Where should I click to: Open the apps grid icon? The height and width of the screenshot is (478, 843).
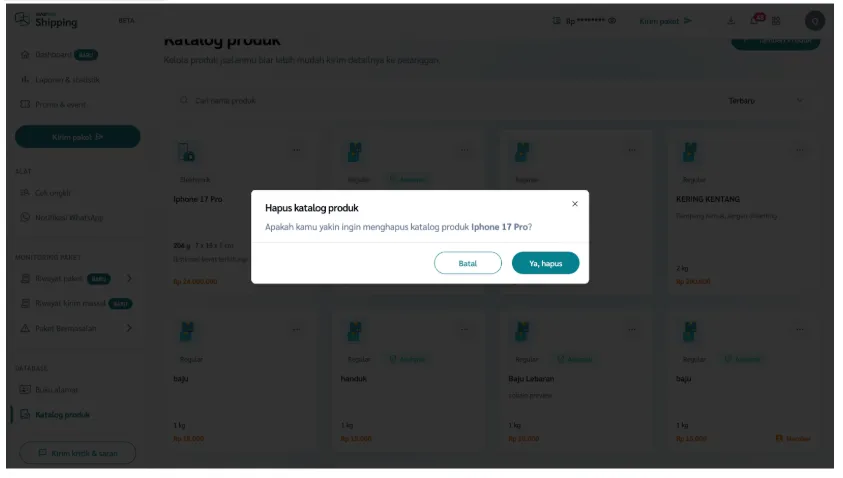(x=776, y=21)
